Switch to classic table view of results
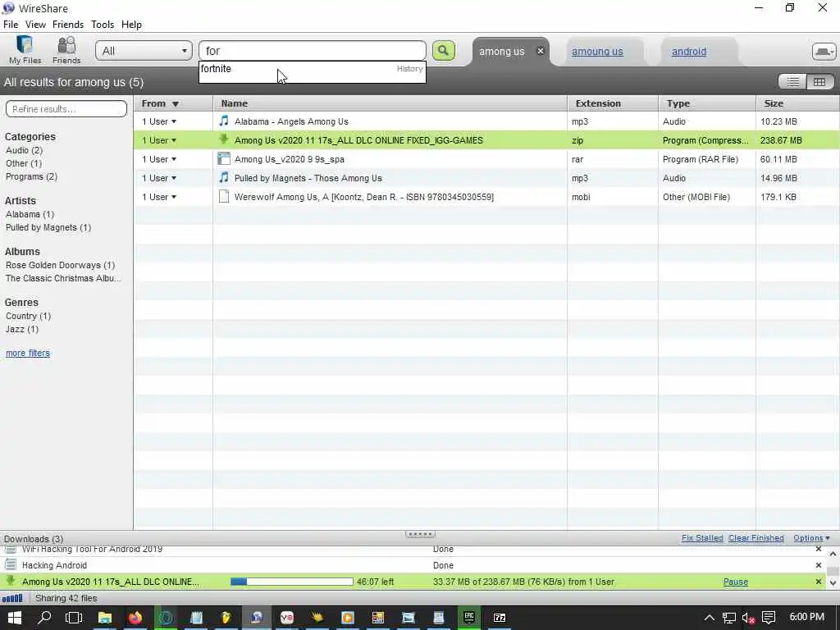The height and width of the screenshot is (630, 840). 819,82
